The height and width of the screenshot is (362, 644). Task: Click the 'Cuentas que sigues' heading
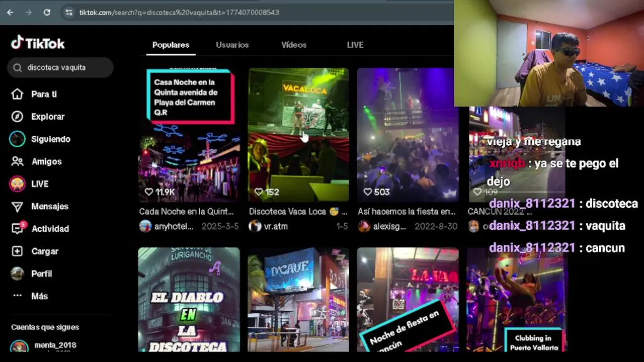pos(45,327)
